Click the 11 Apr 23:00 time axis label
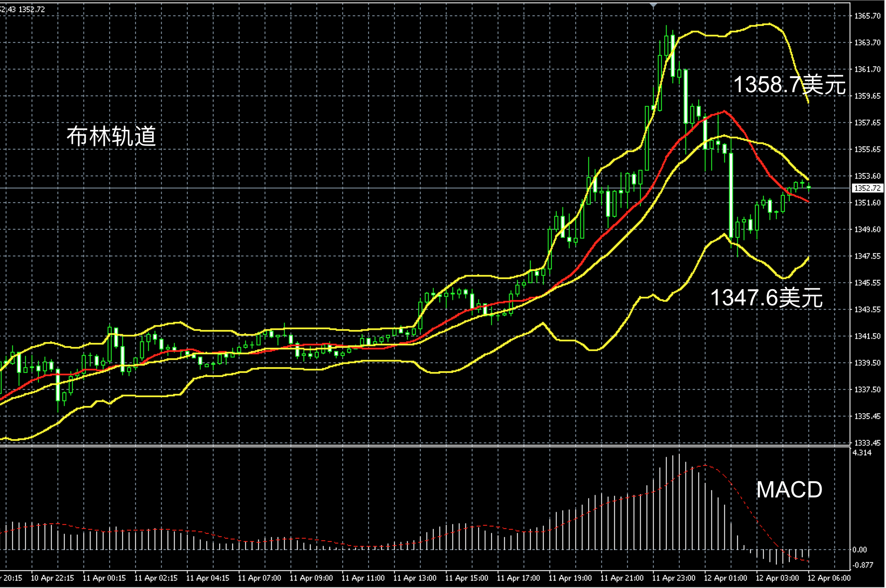886x588 pixels. tap(674, 578)
